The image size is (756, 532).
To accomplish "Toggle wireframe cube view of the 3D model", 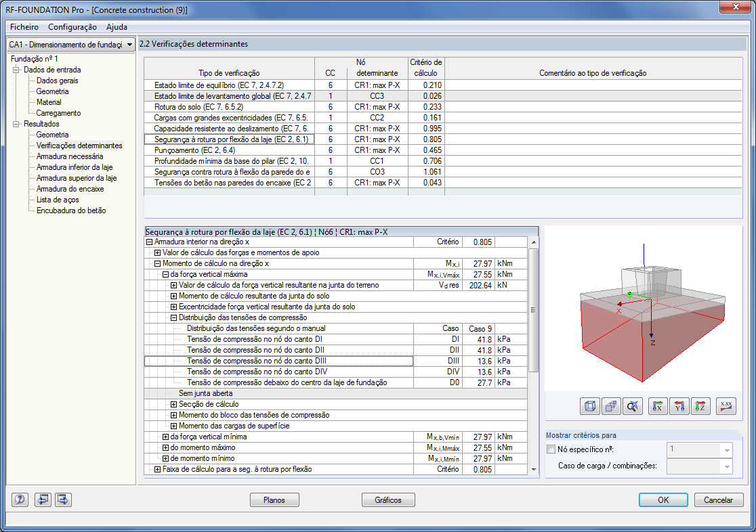I will click(589, 406).
